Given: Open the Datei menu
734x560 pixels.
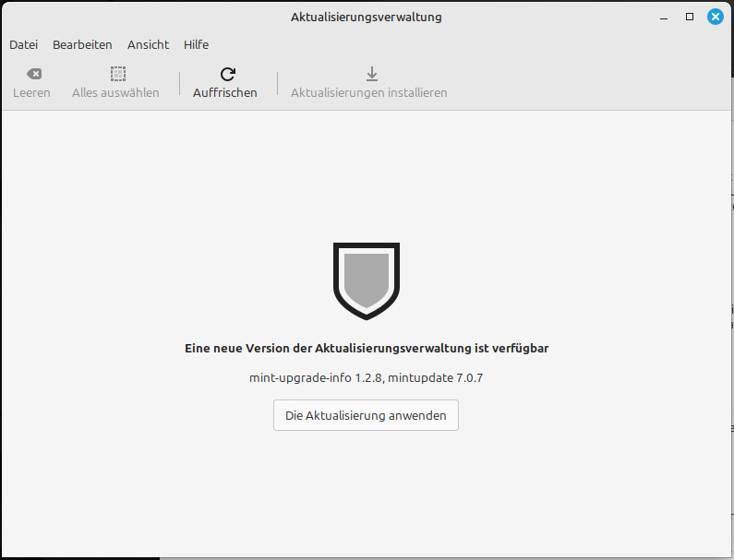Looking at the screenshot, I should click(23, 44).
